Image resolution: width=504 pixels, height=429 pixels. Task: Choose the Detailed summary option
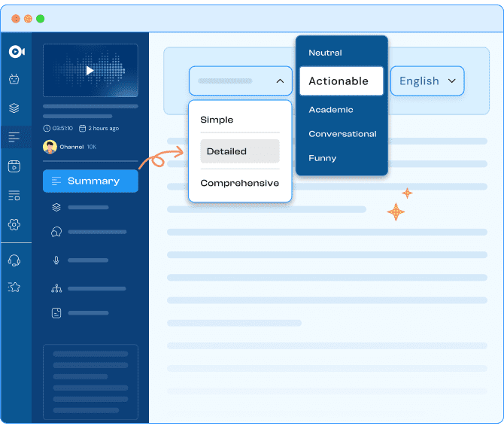pyautogui.click(x=239, y=151)
